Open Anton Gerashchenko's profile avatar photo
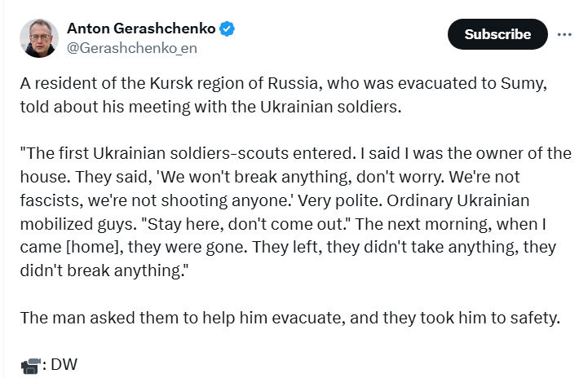Image resolution: width=588 pixels, height=378 pixels. pyautogui.click(x=39, y=38)
